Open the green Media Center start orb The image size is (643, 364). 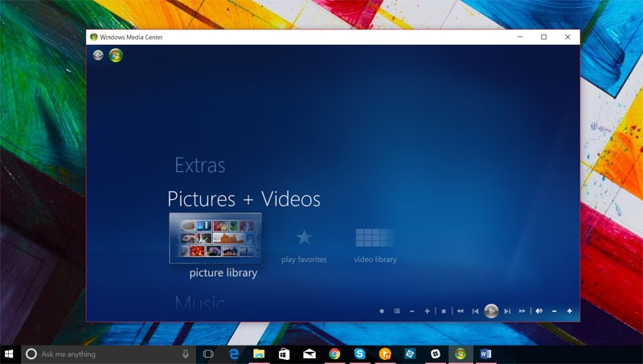(116, 55)
